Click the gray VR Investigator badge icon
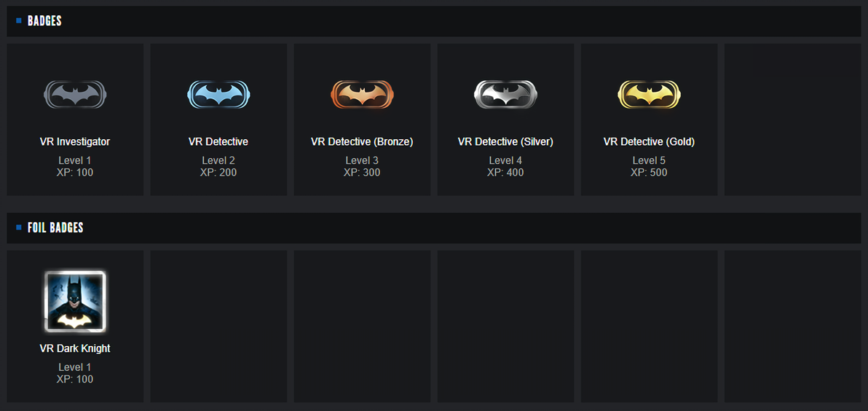The image size is (868, 411). point(75,95)
